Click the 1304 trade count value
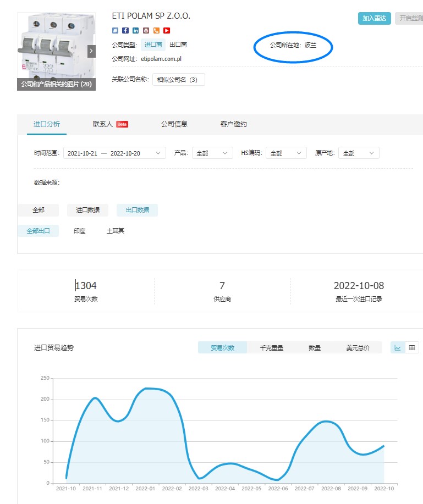Image resolution: width=423 pixels, height=504 pixels. coord(86,285)
